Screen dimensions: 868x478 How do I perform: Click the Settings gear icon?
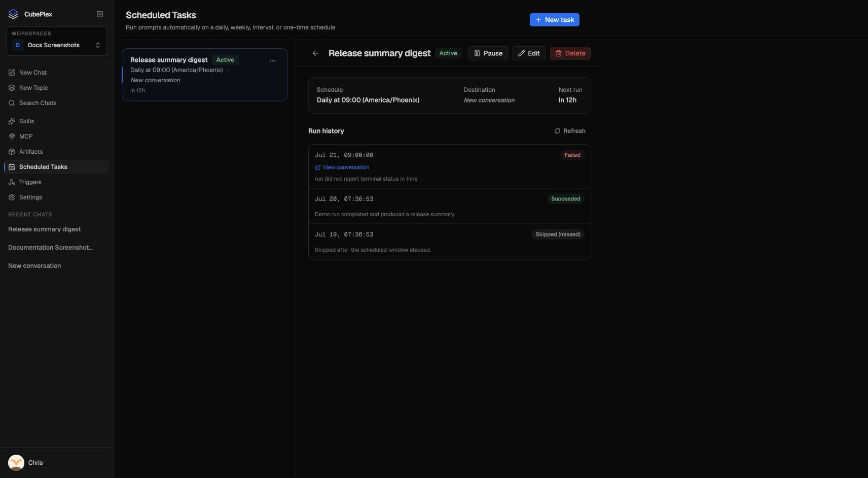12,197
